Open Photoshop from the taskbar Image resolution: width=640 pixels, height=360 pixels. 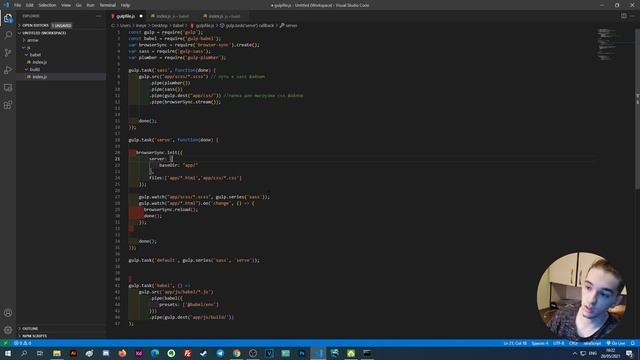(x=302, y=353)
